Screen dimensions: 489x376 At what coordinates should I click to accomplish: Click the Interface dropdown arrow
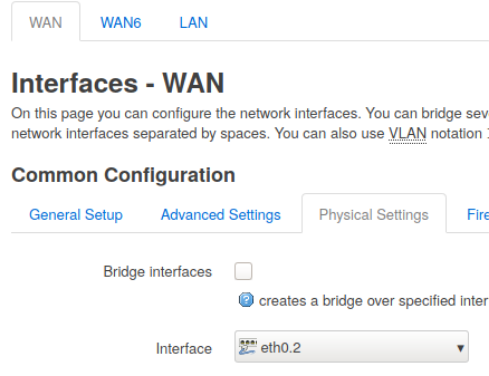pyautogui.click(x=460, y=348)
